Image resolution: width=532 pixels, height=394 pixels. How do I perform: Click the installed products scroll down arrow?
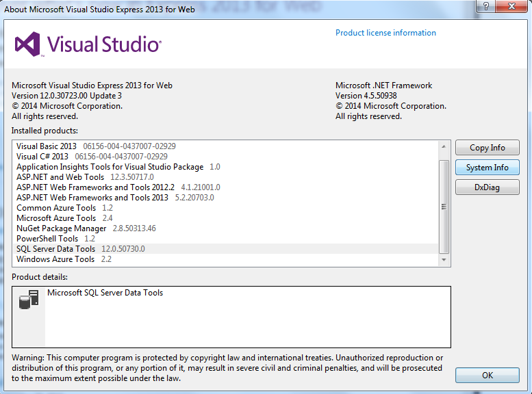(444, 260)
